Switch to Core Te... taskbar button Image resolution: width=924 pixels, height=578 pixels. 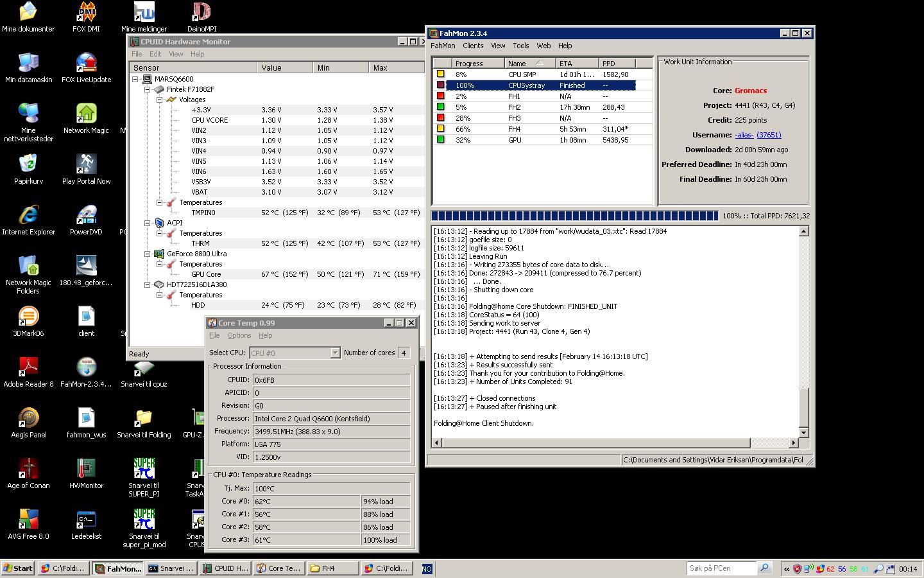pos(279,568)
